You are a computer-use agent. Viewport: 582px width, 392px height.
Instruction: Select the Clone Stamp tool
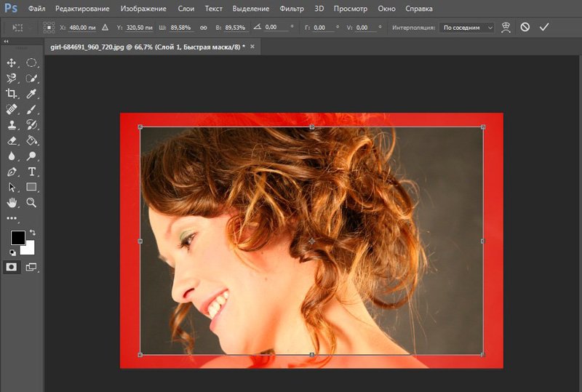tap(12, 125)
